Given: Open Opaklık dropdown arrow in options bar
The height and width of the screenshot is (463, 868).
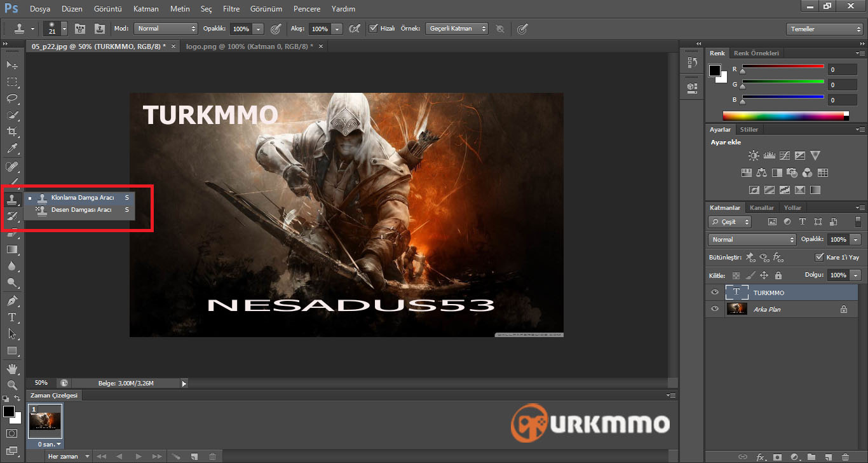Looking at the screenshot, I should click(258, 29).
